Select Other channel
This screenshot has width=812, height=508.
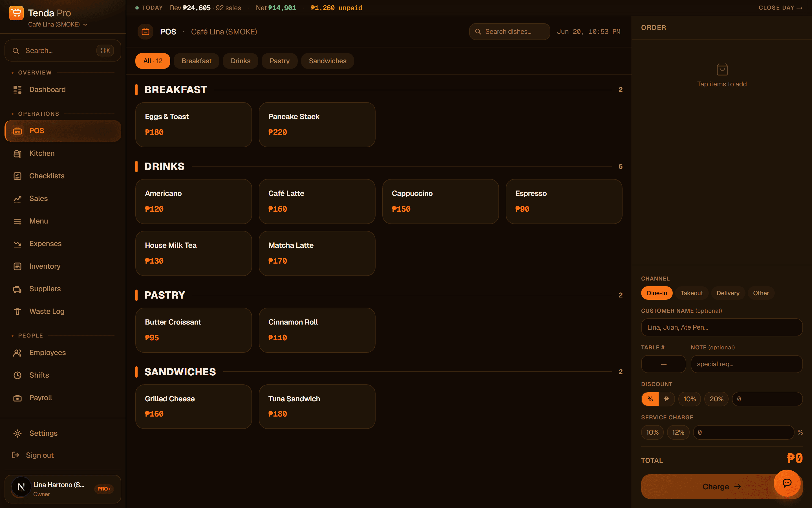click(761, 293)
